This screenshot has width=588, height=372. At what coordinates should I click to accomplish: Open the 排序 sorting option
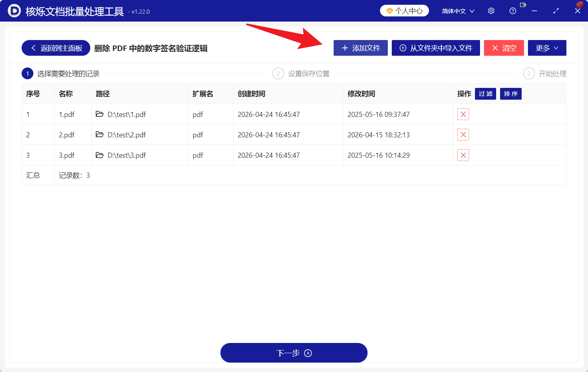511,94
